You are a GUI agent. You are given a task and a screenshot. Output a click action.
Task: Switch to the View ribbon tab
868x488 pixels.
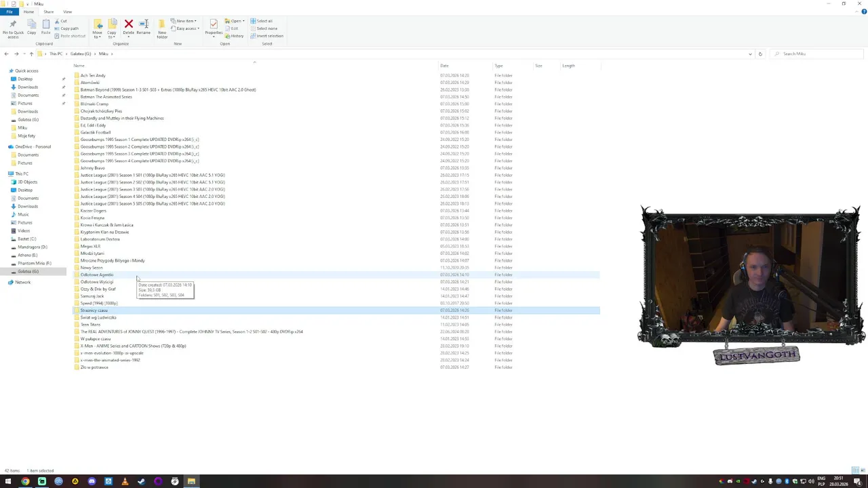pyautogui.click(x=67, y=12)
